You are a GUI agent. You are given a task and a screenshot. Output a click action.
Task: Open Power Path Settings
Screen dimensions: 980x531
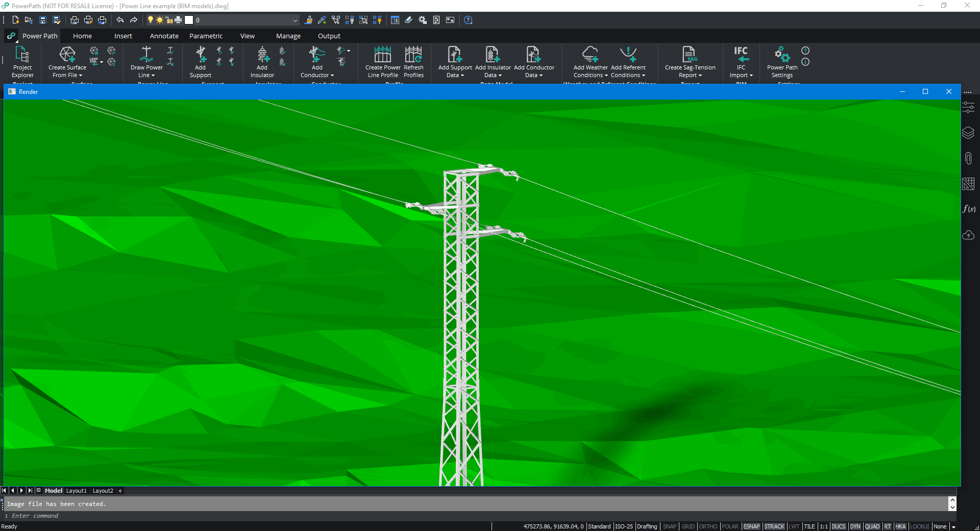pos(781,62)
